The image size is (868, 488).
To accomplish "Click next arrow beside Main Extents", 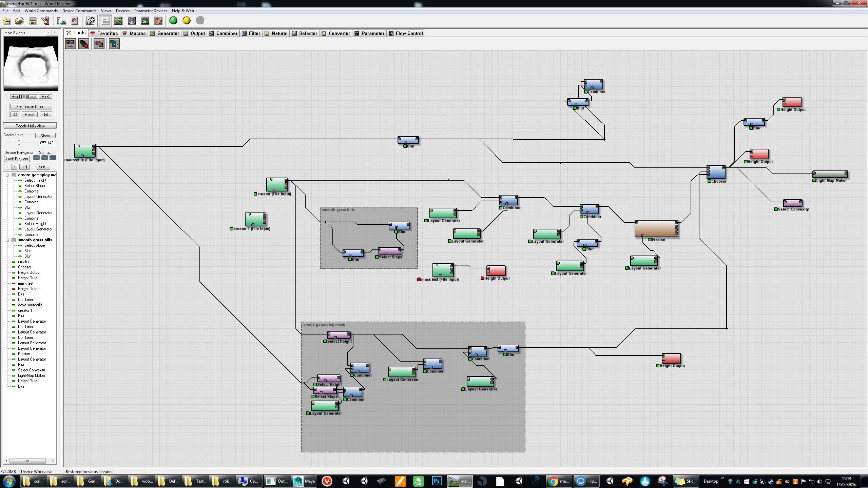I will pyautogui.click(x=55, y=33).
